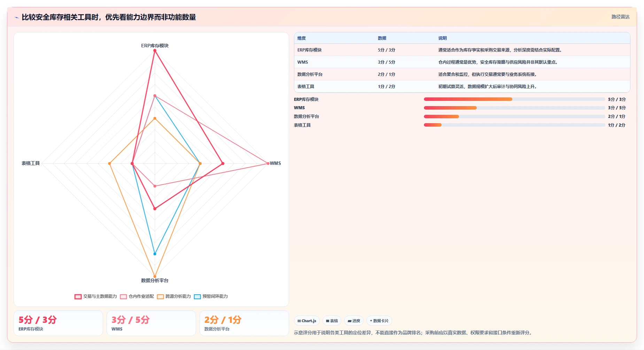Click the 维度 column header
The image size is (644, 350).
pos(302,38)
